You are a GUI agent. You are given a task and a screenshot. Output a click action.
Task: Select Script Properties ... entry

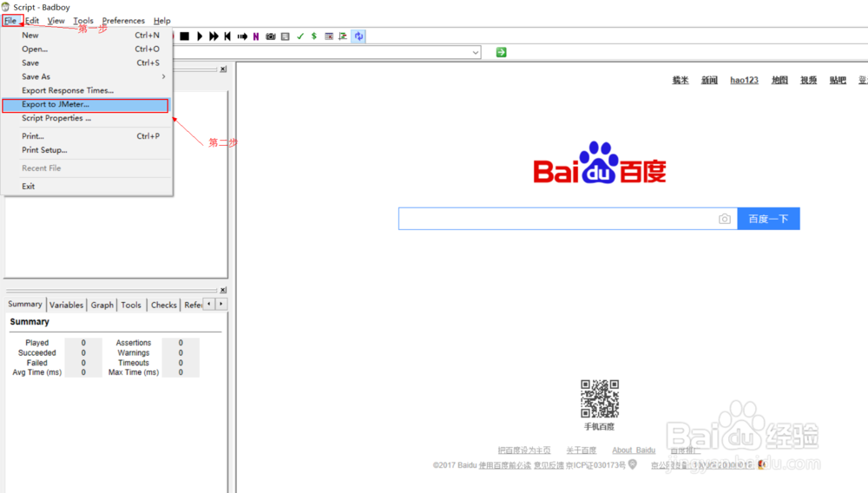pyautogui.click(x=86, y=118)
